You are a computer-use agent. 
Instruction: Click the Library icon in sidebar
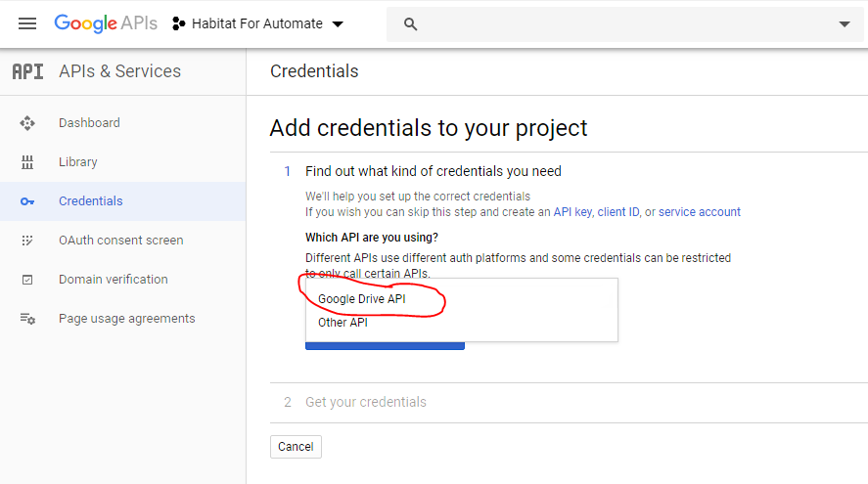(x=27, y=162)
